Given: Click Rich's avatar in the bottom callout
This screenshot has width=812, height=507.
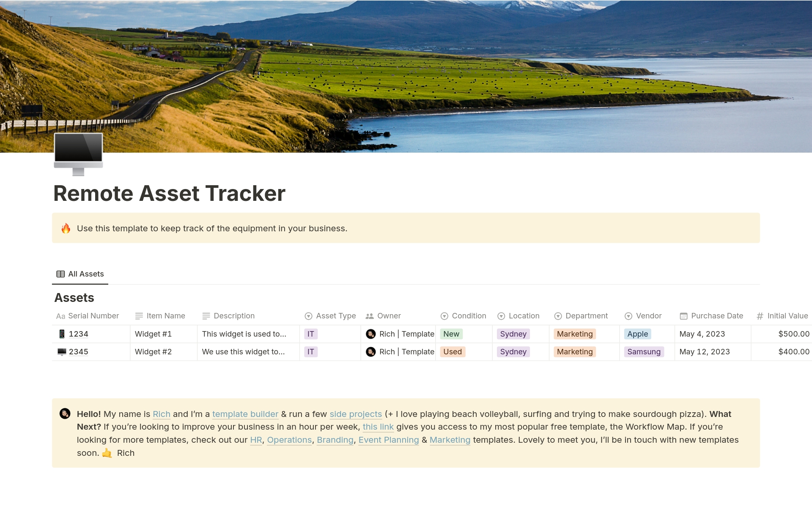Looking at the screenshot, I should (x=66, y=414).
